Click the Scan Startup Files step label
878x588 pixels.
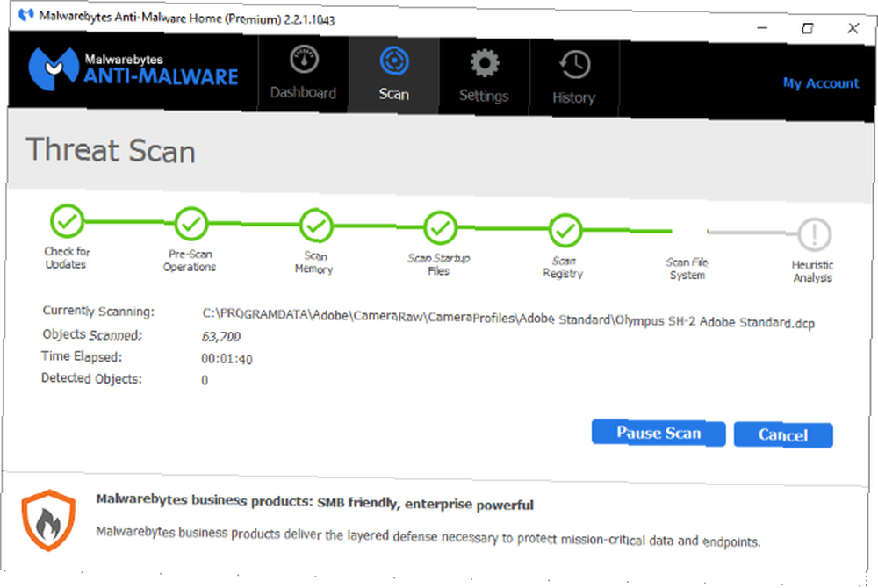(x=439, y=265)
